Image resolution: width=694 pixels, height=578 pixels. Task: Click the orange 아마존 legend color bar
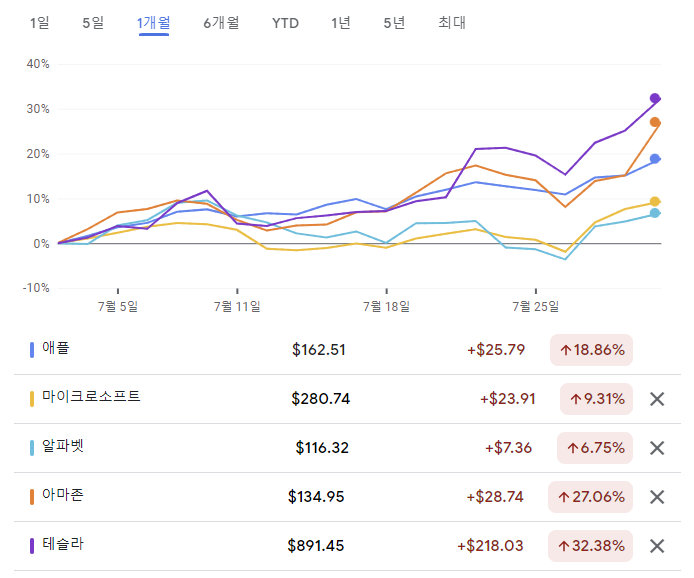coord(32,497)
